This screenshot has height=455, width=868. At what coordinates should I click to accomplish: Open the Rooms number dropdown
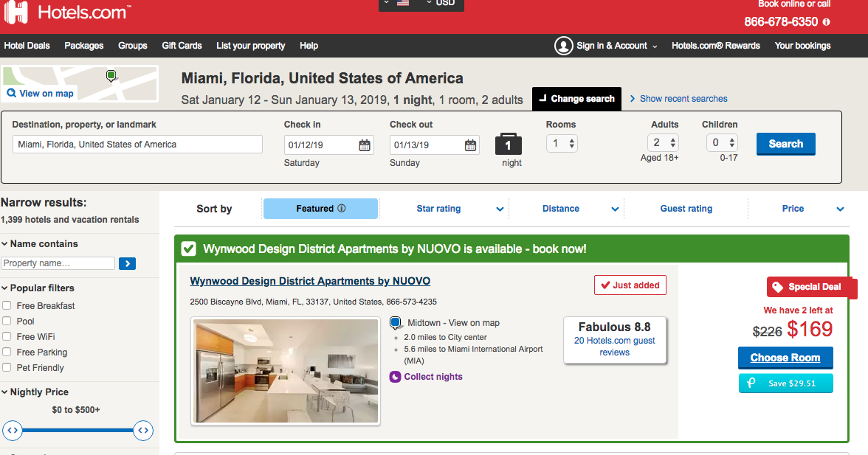[562, 144]
